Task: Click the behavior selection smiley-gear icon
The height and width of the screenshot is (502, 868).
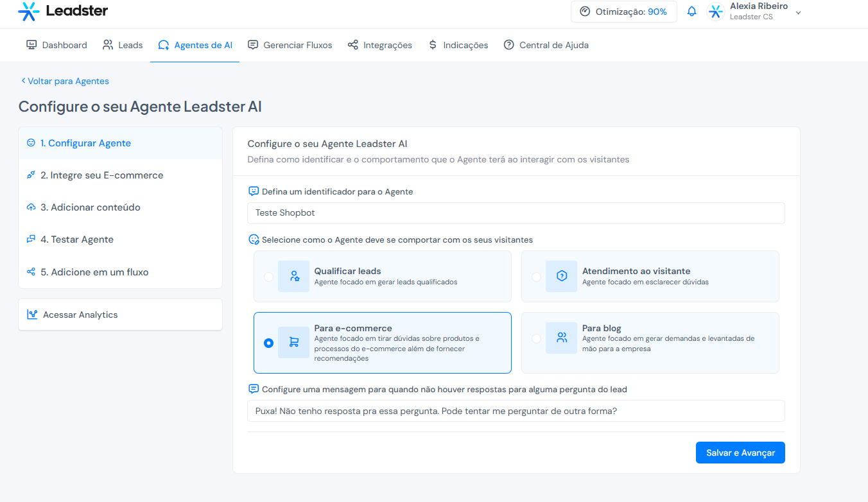Action: coord(254,239)
